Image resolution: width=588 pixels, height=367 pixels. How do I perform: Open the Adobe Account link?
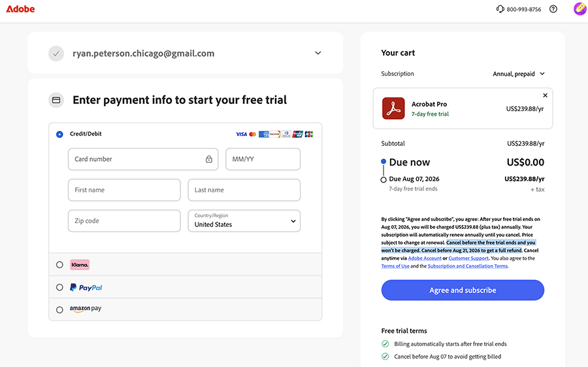coord(425,258)
